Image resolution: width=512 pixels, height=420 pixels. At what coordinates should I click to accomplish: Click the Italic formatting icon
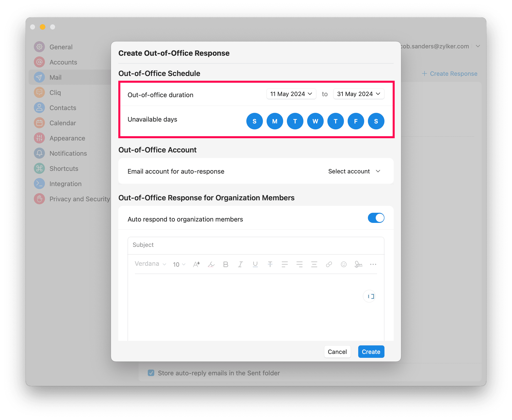[240, 264]
